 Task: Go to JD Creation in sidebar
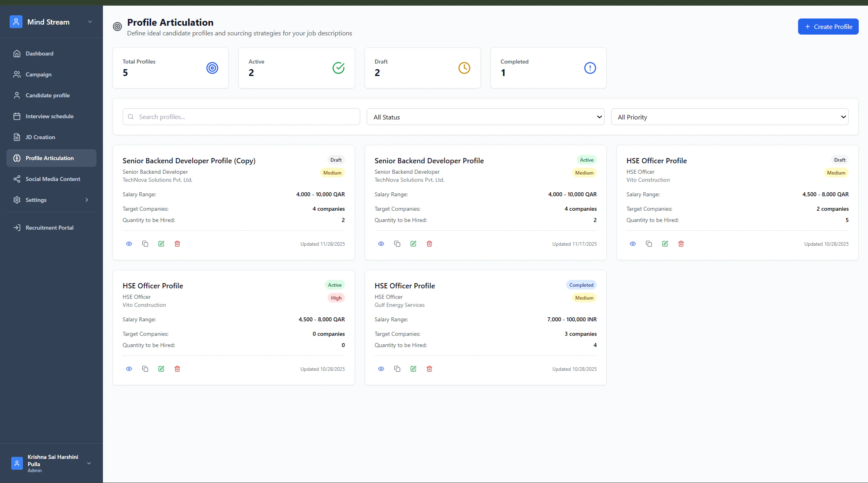coord(40,137)
